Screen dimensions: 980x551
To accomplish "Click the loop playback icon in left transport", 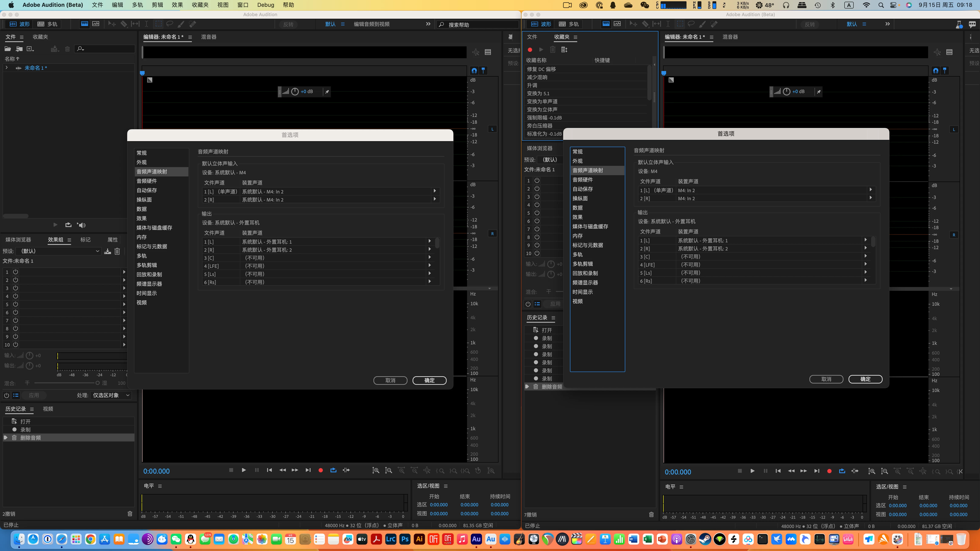I will click(333, 470).
